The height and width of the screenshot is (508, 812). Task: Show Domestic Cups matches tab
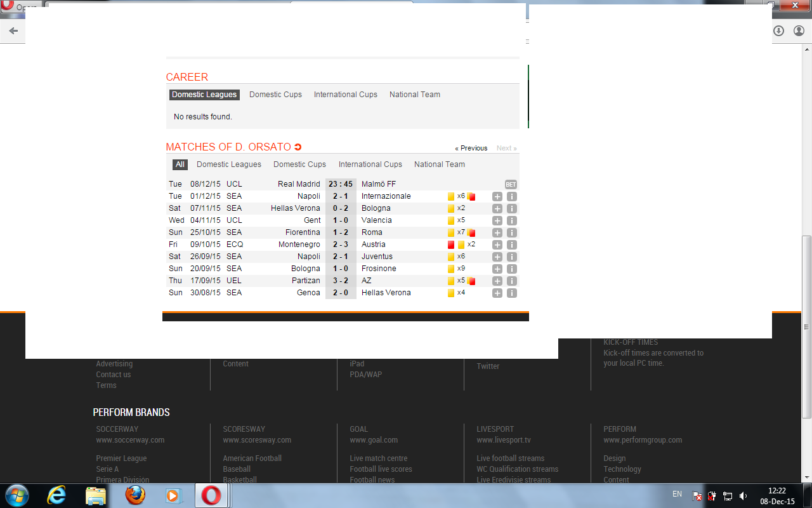[299, 164]
